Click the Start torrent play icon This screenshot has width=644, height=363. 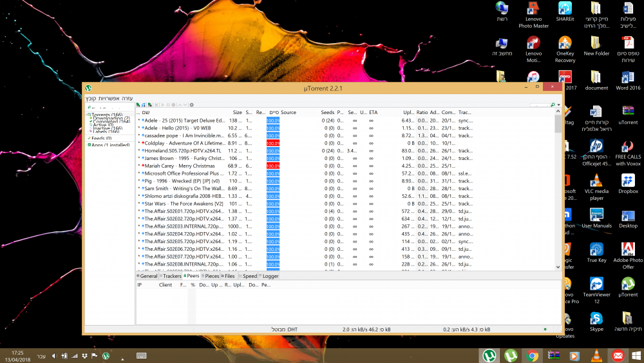(163, 105)
